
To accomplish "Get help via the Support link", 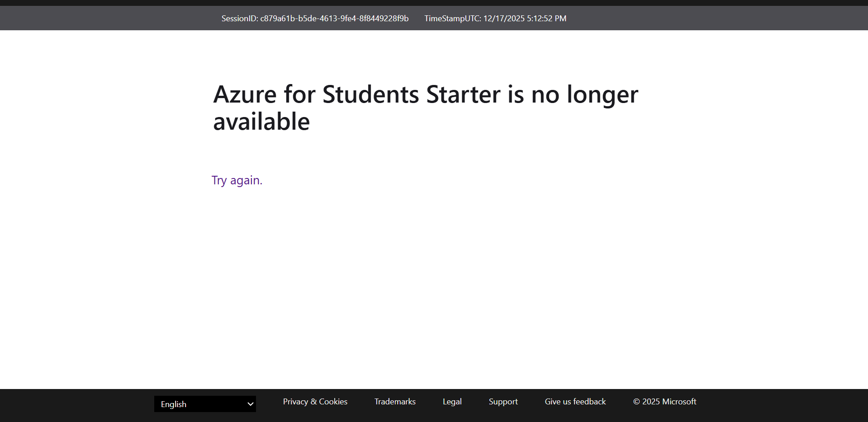I will (x=503, y=401).
